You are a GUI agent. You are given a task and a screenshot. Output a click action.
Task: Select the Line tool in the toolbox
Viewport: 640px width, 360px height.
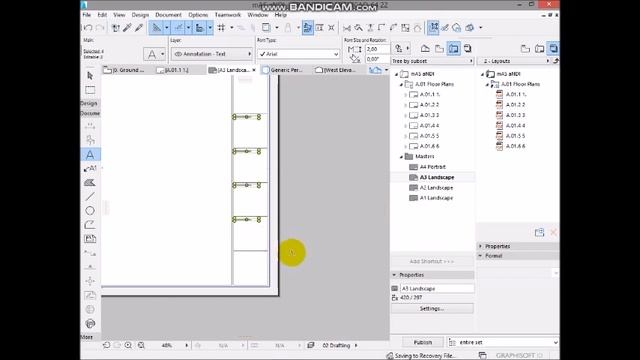tap(90, 196)
